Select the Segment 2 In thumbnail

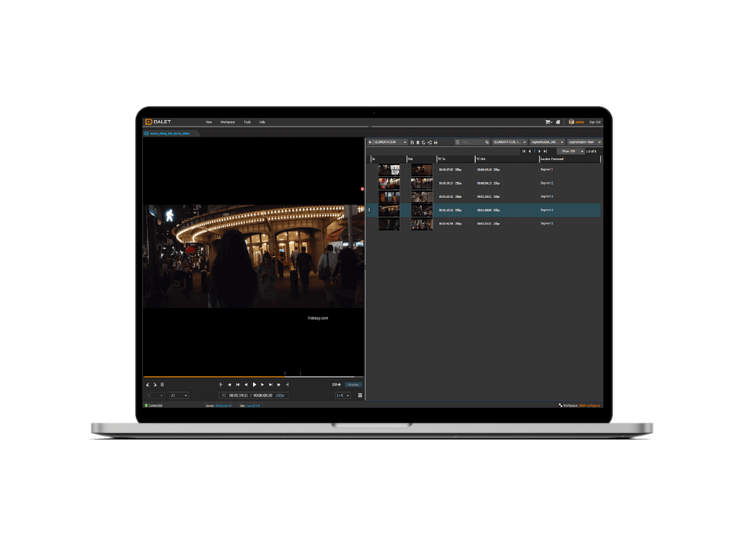click(x=389, y=183)
